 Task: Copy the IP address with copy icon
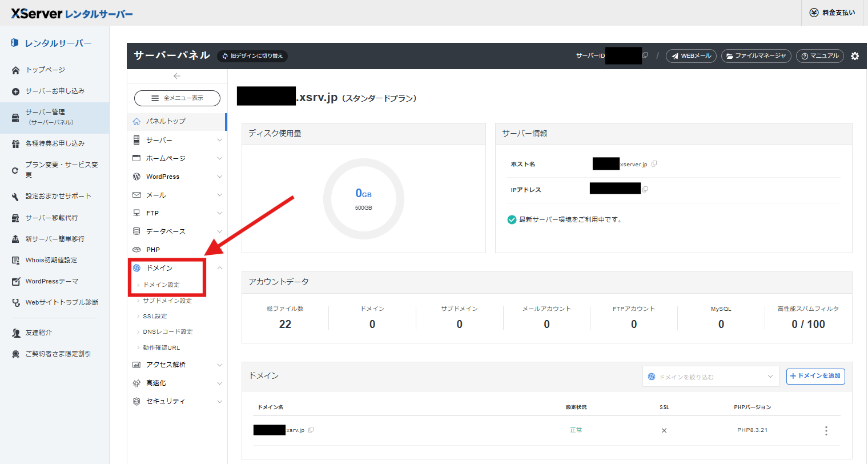point(645,189)
